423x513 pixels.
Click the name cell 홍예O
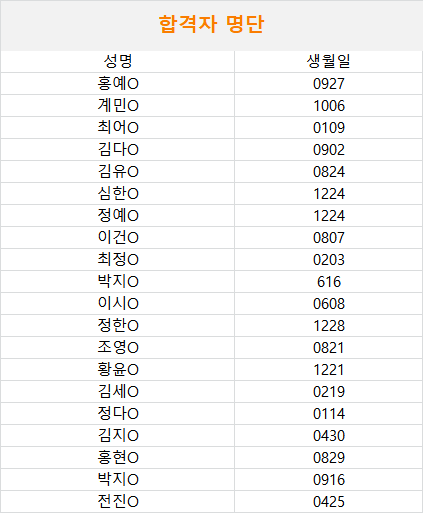[118, 83]
